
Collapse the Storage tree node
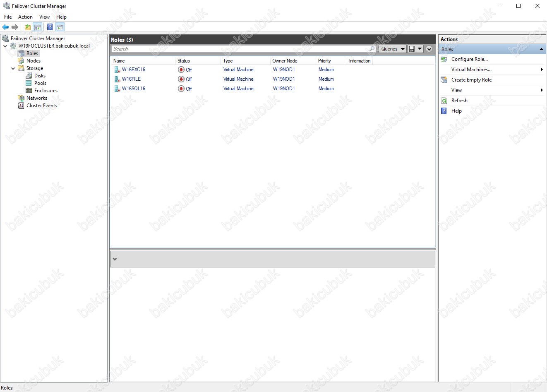13,68
